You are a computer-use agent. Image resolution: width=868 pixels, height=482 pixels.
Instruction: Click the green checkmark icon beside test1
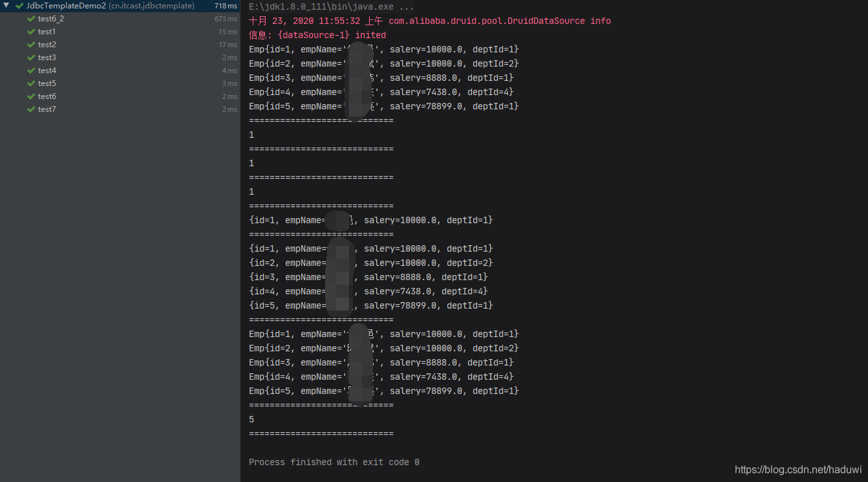31,32
